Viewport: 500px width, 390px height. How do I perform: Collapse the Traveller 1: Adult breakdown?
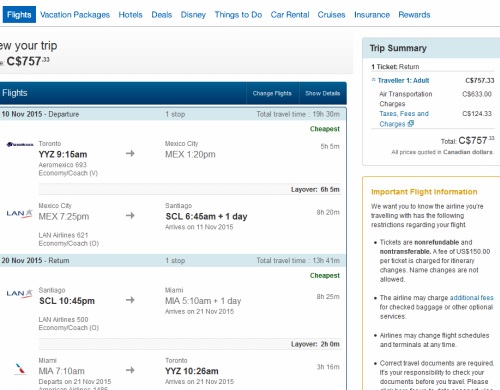(374, 80)
